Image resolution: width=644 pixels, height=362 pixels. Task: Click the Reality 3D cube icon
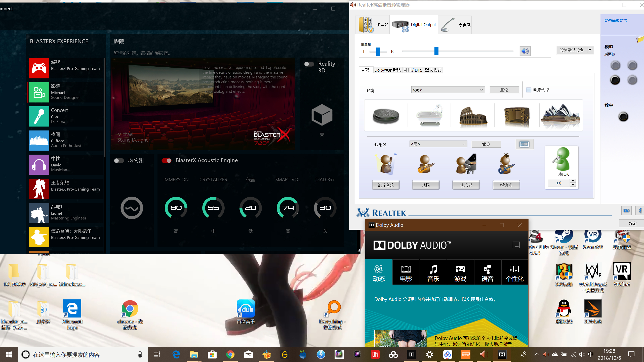coord(322,115)
